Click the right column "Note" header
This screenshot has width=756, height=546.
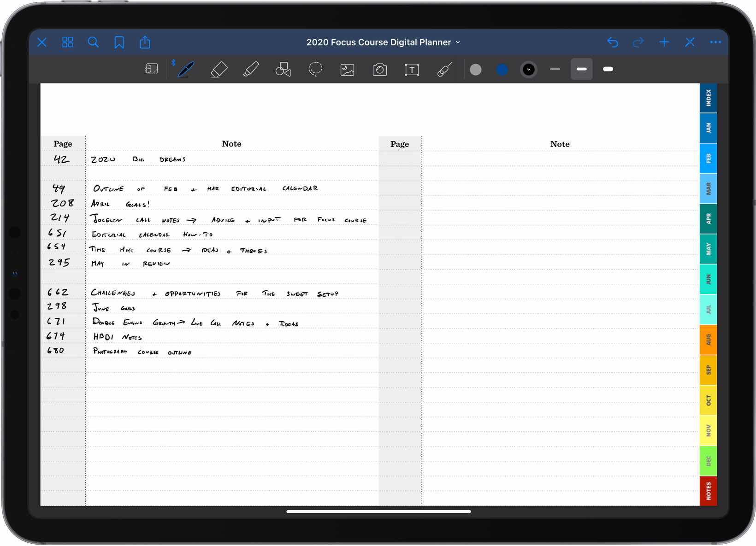coord(560,144)
